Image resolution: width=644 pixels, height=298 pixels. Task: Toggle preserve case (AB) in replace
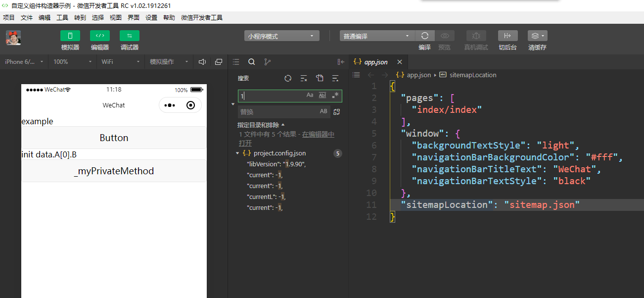pyautogui.click(x=323, y=111)
